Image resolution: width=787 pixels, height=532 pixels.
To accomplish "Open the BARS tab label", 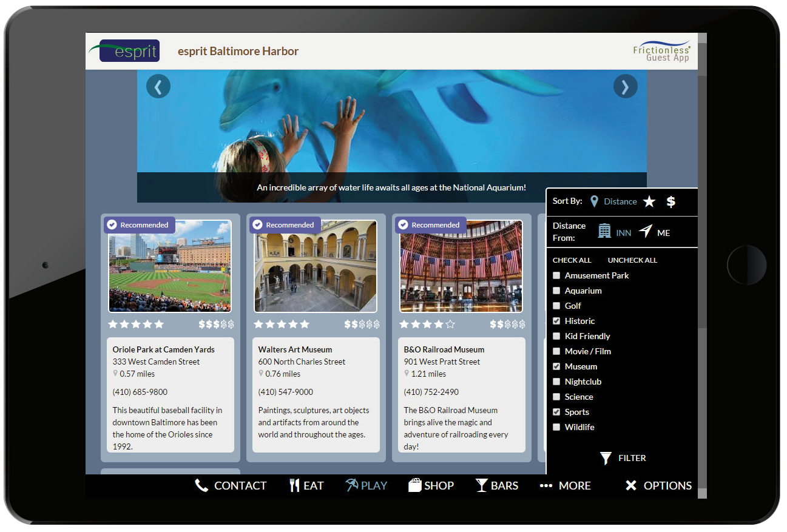I will point(505,486).
